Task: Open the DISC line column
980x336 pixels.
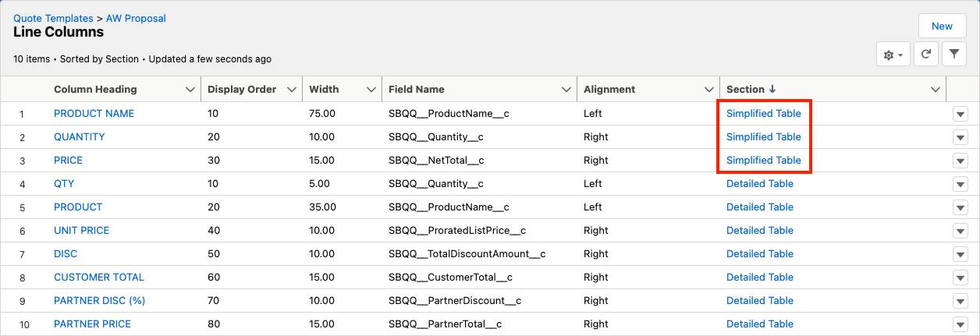Action: [x=66, y=254]
